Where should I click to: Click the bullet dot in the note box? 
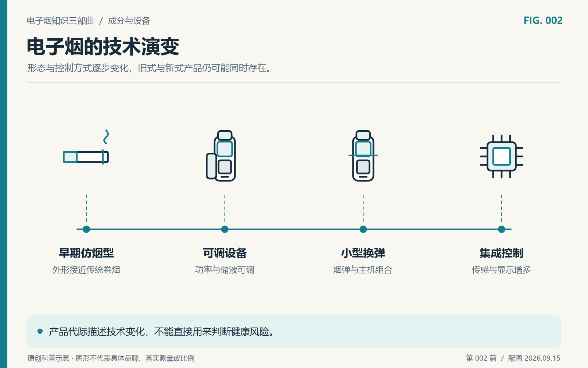[x=40, y=331]
